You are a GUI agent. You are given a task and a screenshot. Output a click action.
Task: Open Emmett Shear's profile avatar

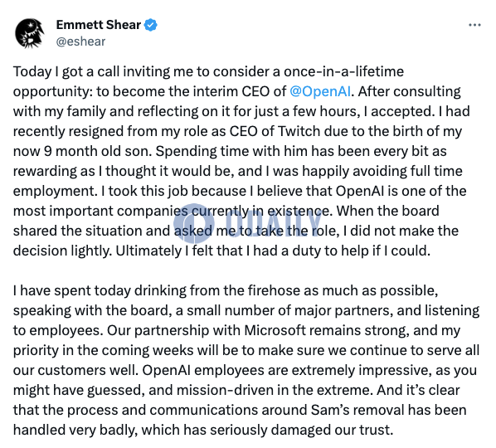coord(29,33)
